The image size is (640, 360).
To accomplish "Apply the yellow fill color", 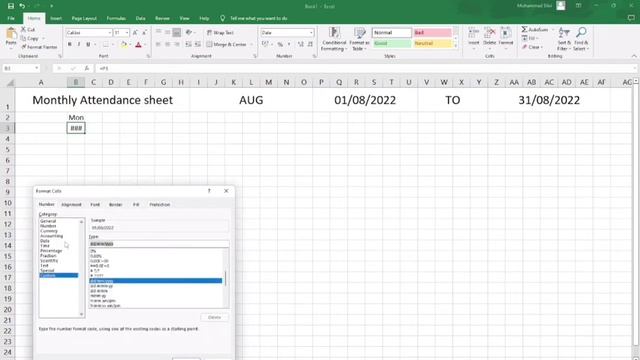I will (x=124, y=44).
